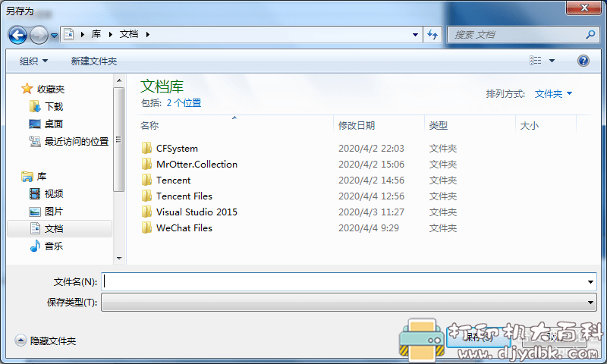Select the 文档 breadcrumb in address bar

[129, 34]
